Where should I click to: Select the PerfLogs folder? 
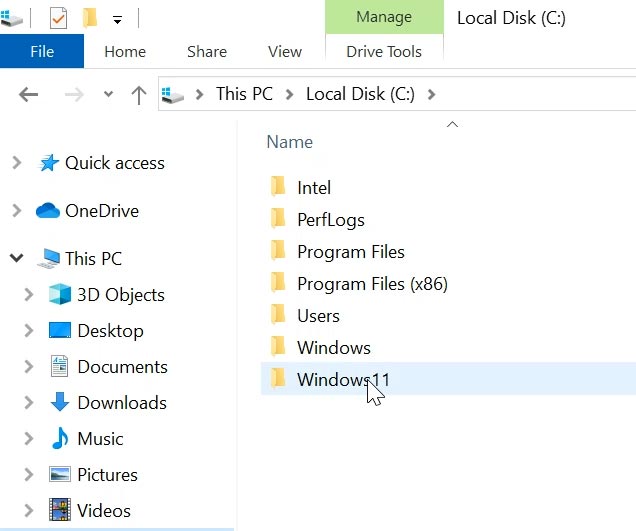pos(331,220)
